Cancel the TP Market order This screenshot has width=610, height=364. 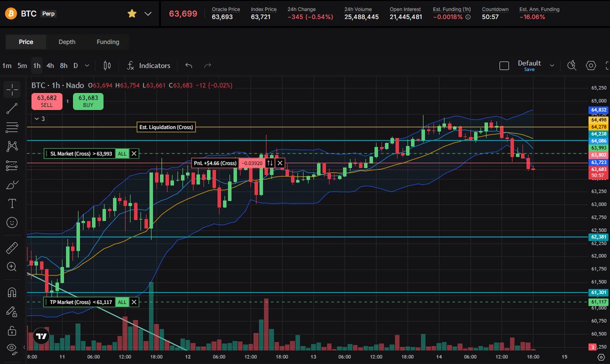point(134,302)
